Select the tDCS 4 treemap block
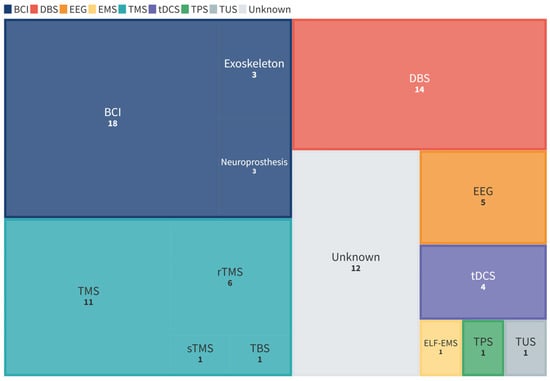This screenshot has height=381, width=550. (483, 282)
